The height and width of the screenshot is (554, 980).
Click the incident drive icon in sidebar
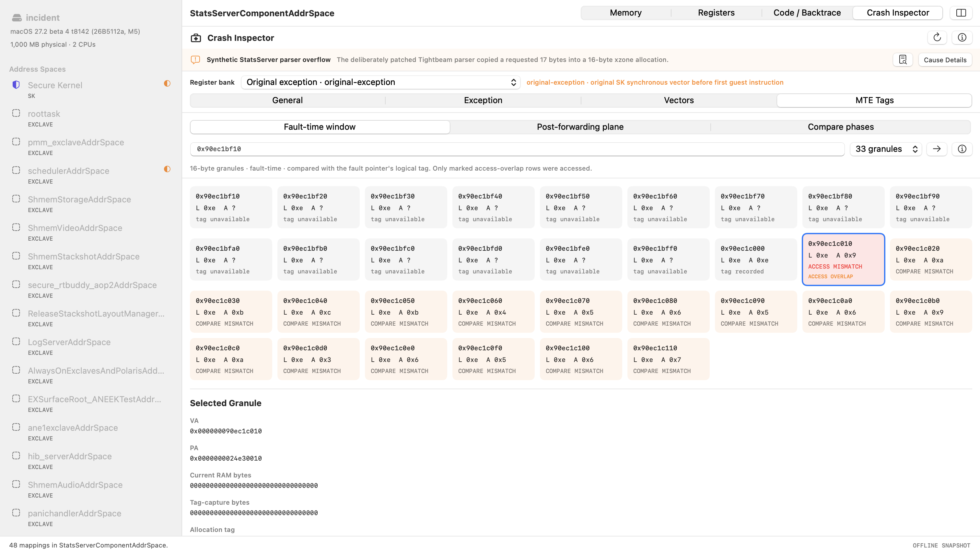17,18
